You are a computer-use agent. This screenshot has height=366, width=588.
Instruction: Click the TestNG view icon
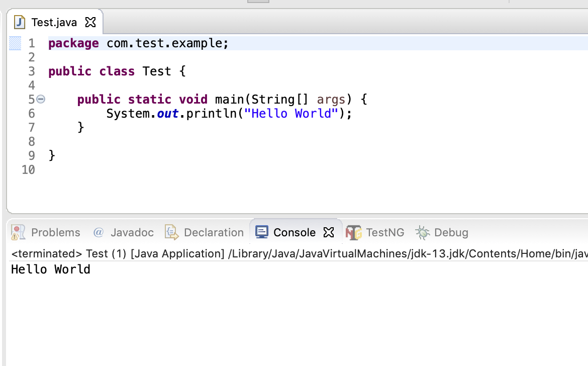tap(353, 232)
